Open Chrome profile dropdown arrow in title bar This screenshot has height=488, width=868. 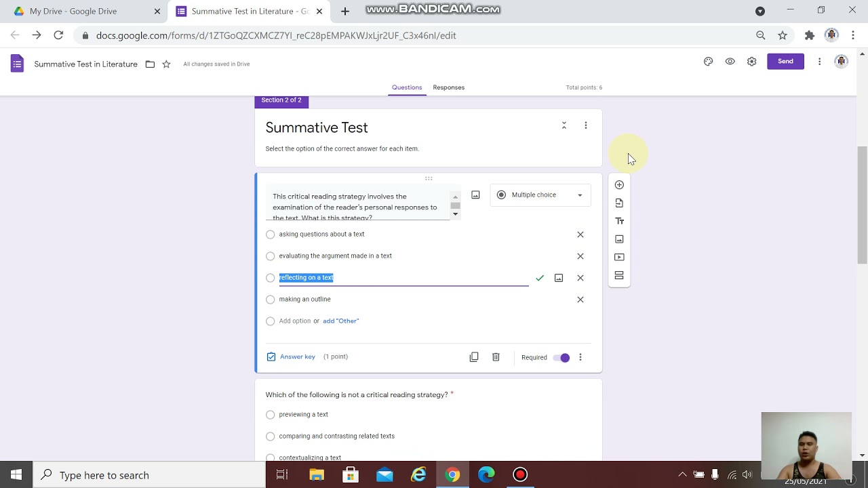coord(760,11)
